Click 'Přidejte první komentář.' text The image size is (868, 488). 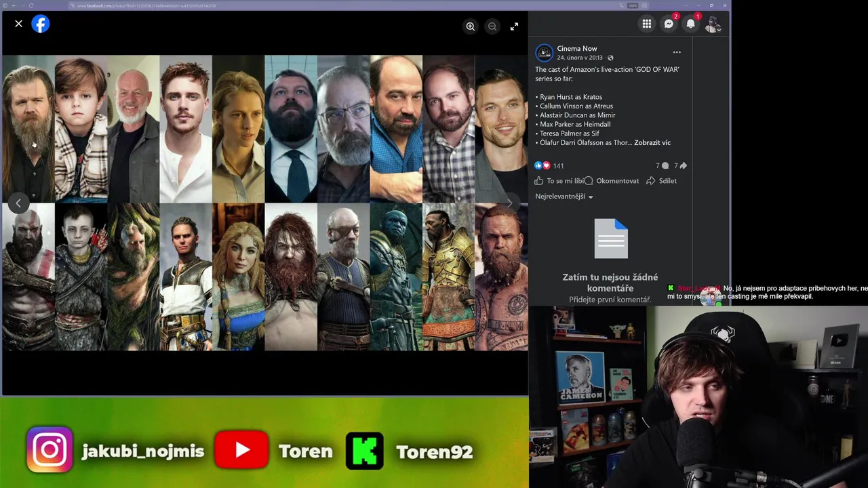coord(610,300)
